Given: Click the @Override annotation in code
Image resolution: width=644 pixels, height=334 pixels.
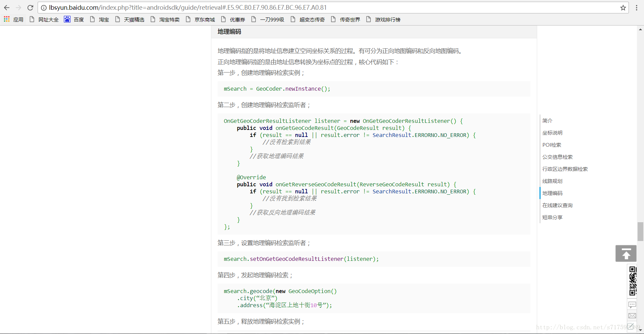Looking at the screenshot, I should 251,177.
